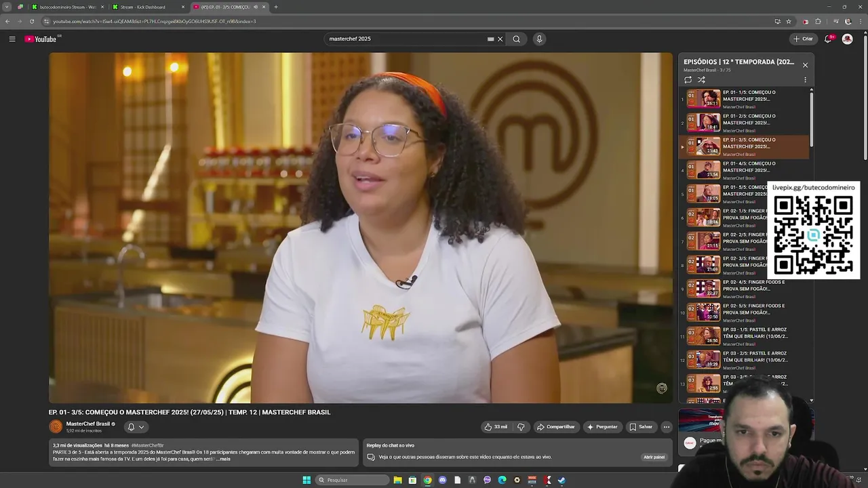
Task: Click the browser address bar URL
Action: pos(155,21)
